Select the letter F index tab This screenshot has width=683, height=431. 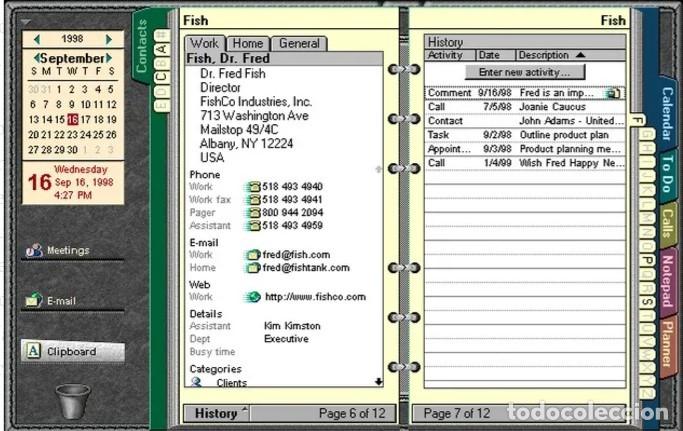point(636,121)
